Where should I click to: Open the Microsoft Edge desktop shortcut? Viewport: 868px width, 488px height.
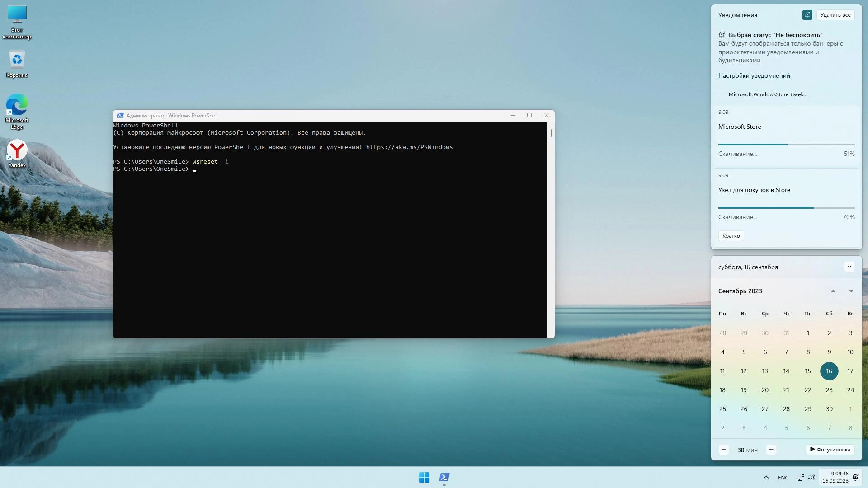click(x=17, y=111)
